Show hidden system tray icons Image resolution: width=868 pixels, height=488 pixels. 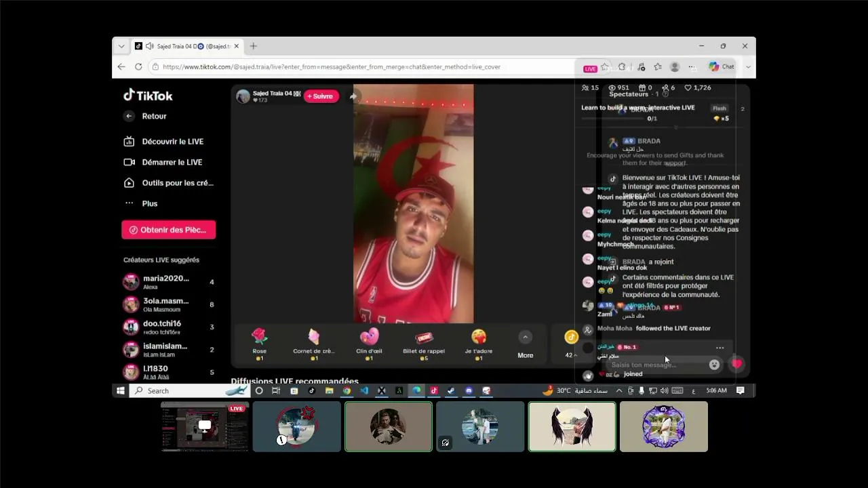tap(618, 390)
